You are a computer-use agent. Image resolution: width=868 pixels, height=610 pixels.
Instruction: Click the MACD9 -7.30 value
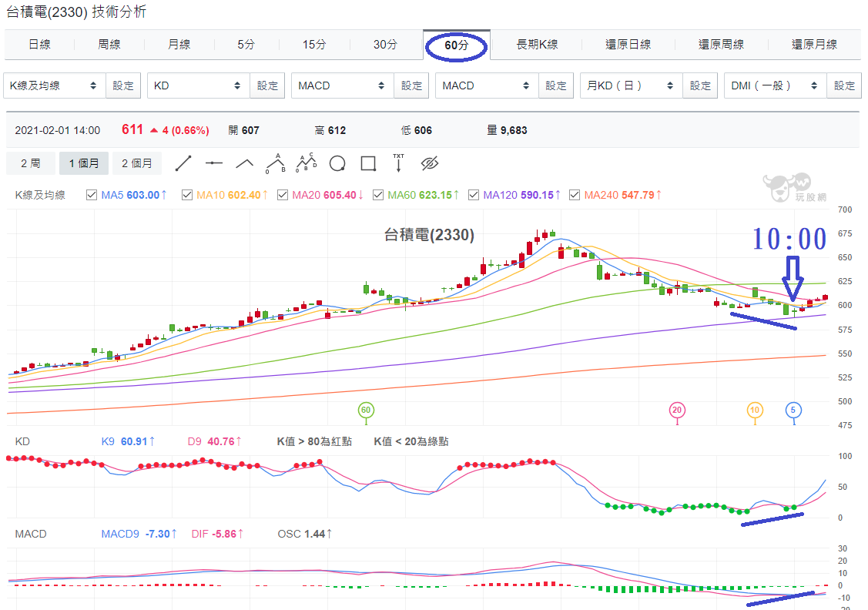139,534
